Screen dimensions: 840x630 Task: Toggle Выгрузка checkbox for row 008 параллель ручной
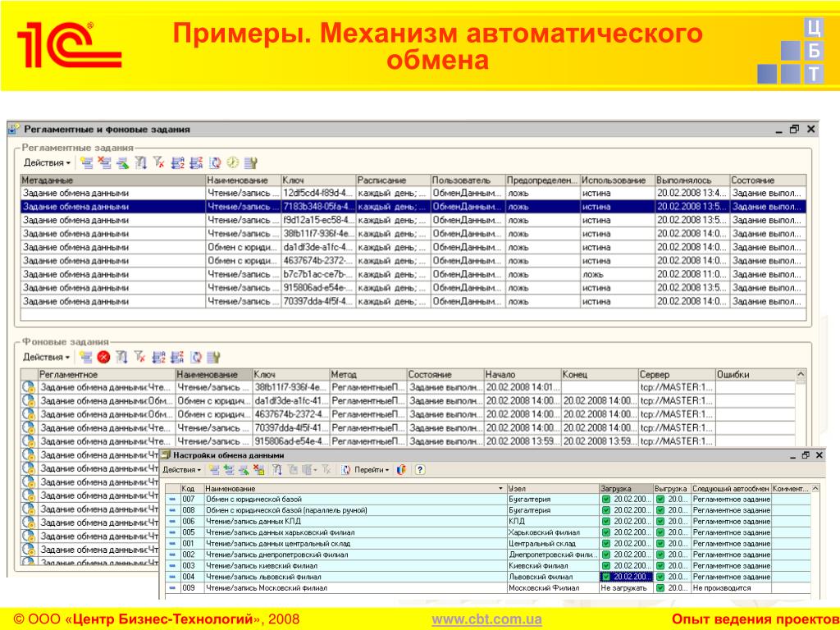click(x=660, y=510)
